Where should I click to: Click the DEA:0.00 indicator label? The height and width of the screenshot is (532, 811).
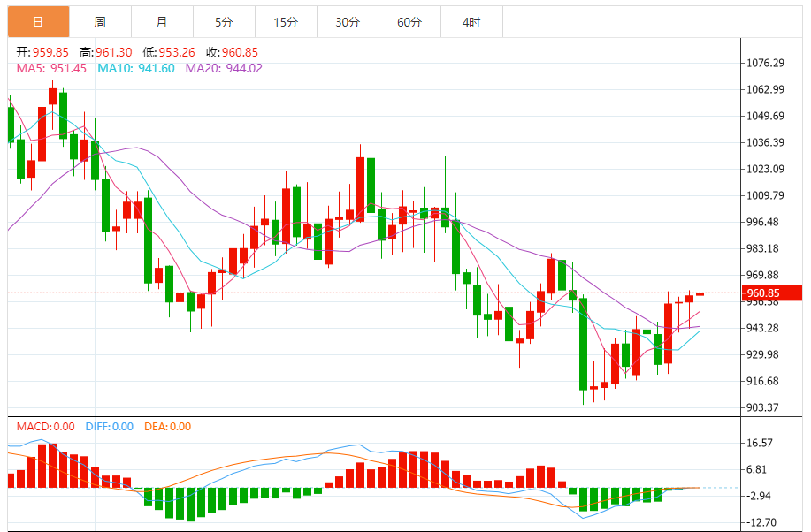(x=167, y=427)
